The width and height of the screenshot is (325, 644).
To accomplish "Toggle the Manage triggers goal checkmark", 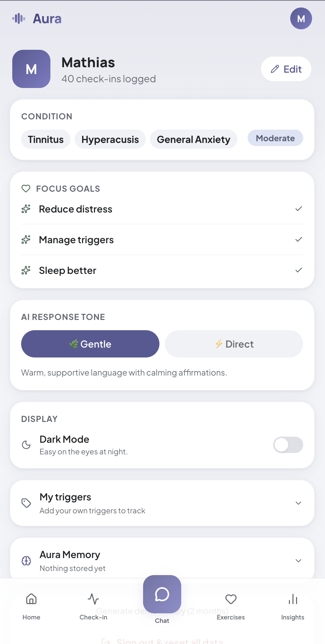I will (x=299, y=239).
